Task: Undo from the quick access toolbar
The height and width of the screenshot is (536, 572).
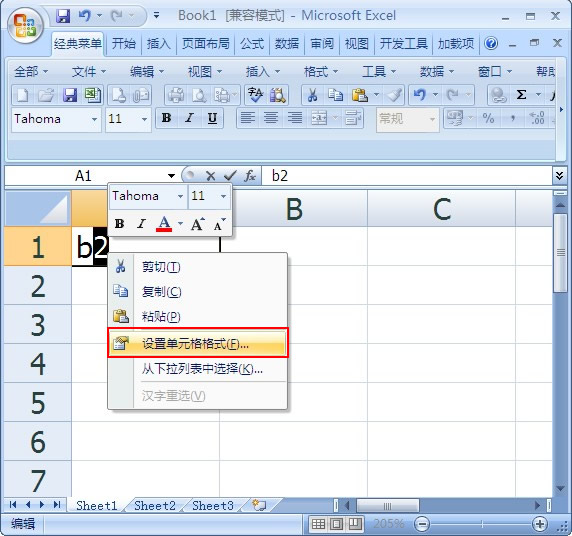Action: (84, 16)
